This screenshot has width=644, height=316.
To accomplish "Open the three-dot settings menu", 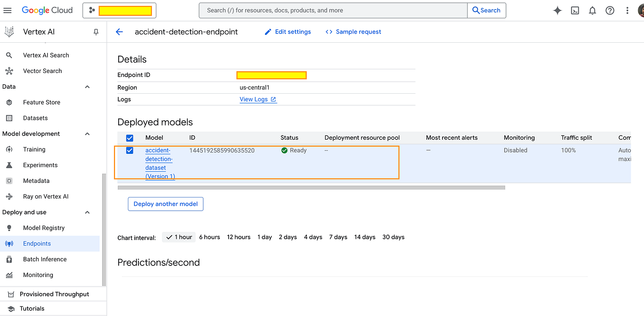I will click(627, 10).
